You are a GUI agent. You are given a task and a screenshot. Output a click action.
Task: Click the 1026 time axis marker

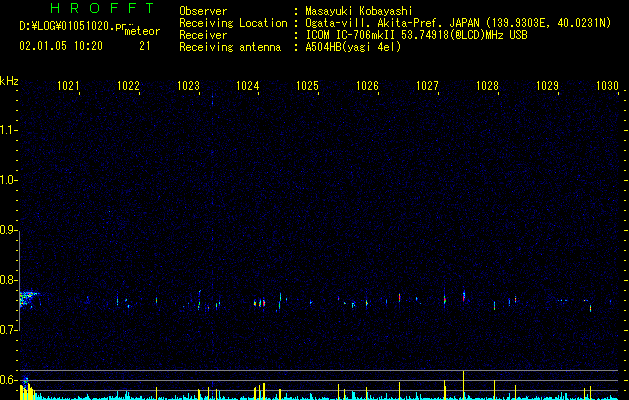pos(367,85)
